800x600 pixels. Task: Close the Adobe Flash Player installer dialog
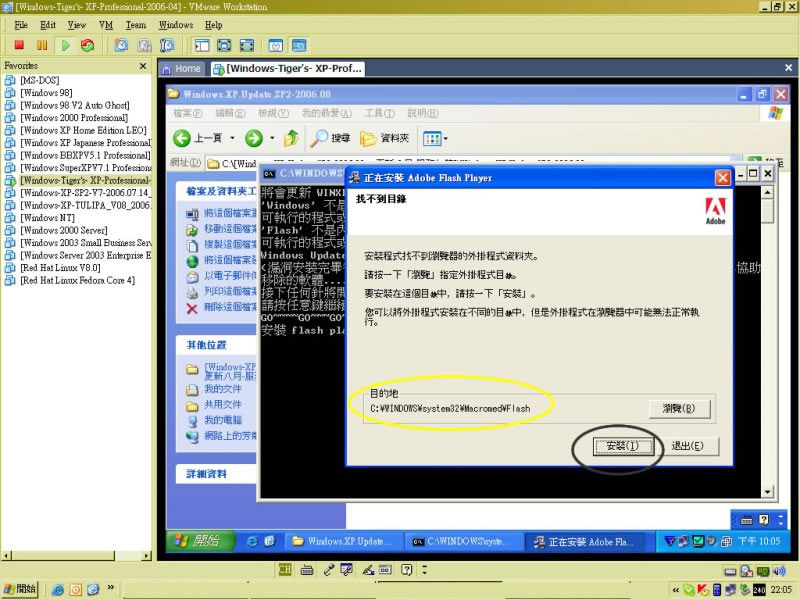pyautogui.click(x=722, y=178)
